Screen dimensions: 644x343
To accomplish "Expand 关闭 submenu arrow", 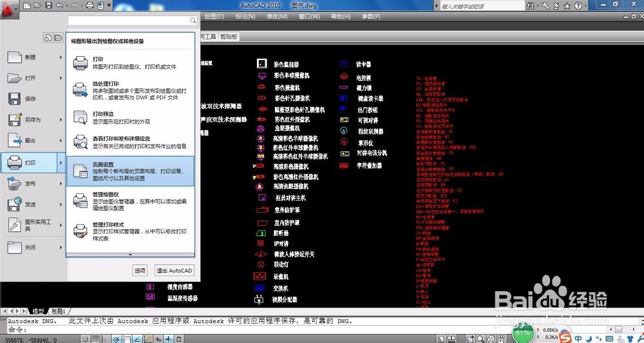I will 61,247.
